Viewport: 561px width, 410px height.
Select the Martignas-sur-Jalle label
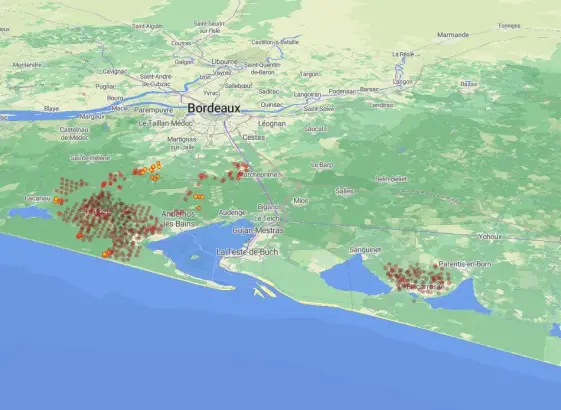click(182, 143)
